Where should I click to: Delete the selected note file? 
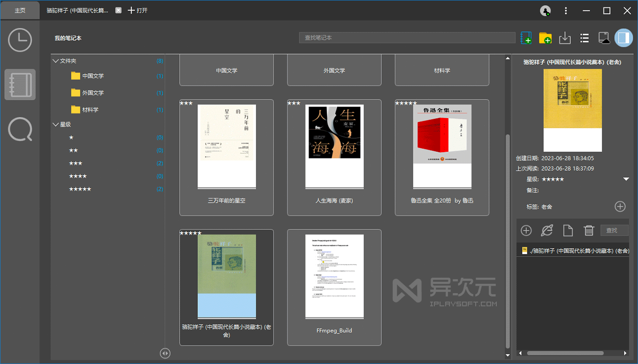coord(589,230)
